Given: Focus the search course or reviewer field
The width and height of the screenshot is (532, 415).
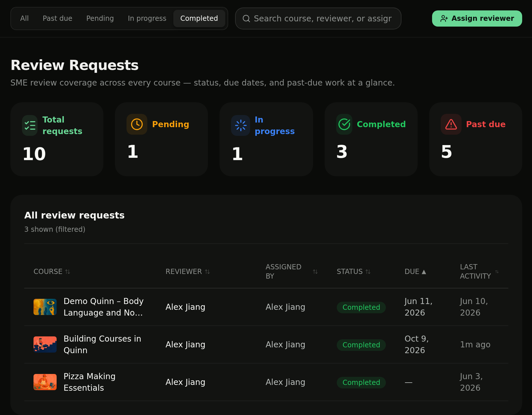Looking at the screenshot, I should (x=318, y=18).
